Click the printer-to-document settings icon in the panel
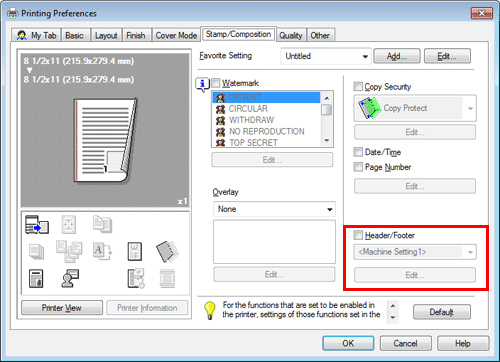The height and width of the screenshot is (362, 500). 37,224
